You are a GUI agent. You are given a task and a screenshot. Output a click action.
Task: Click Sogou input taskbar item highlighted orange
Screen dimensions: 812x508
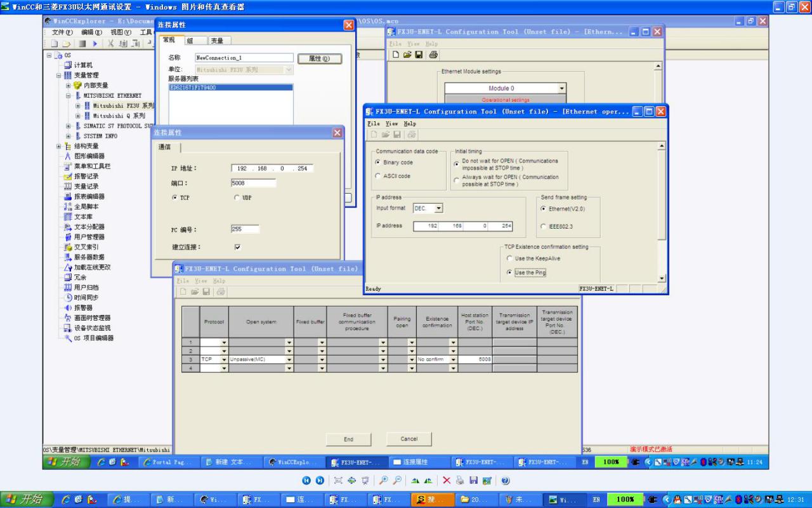tap(433, 500)
